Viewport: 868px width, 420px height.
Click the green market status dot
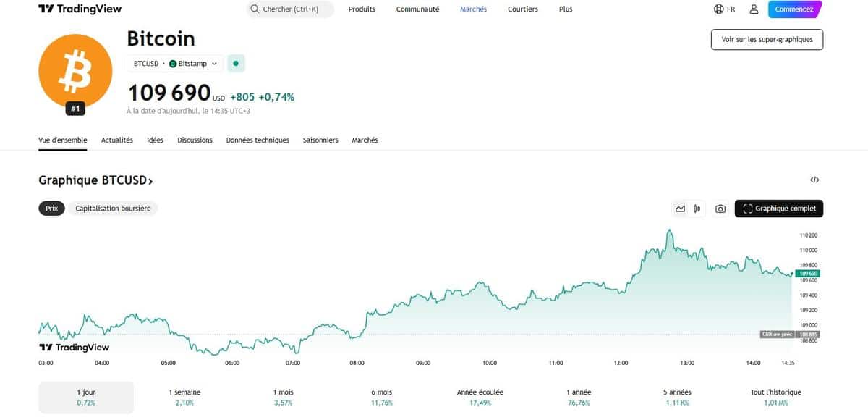coord(236,64)
